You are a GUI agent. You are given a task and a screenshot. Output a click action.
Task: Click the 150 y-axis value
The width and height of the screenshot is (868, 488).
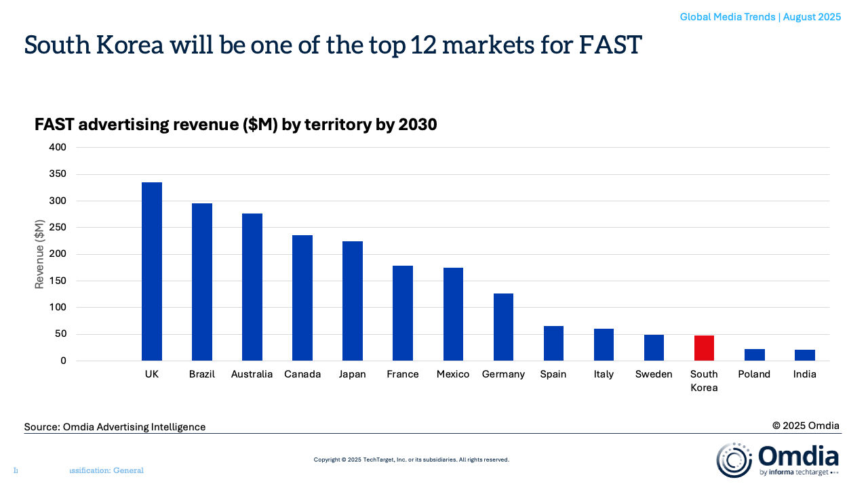click(58, 281)
